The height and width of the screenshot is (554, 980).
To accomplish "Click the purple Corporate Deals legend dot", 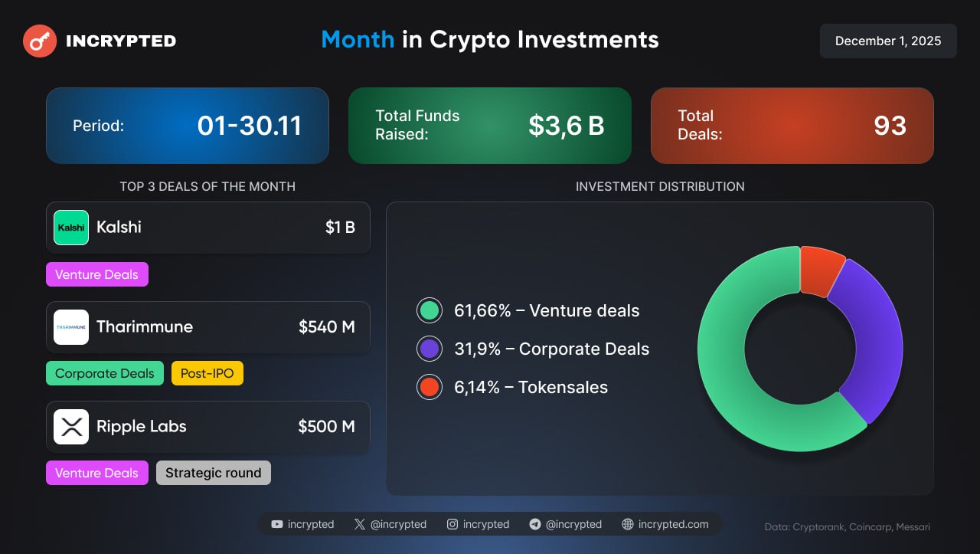I will [x=430, y=349].
